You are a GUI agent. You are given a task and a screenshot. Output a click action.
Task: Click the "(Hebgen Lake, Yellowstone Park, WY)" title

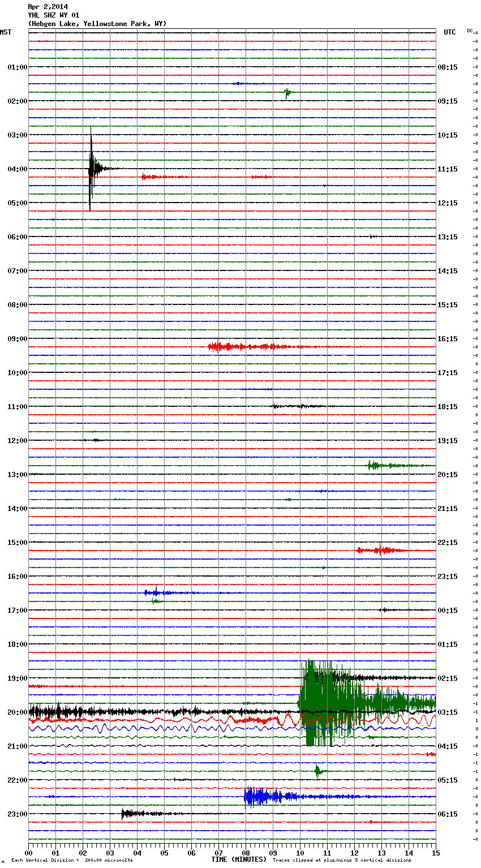pyautogui.click(x=97, y=24)
